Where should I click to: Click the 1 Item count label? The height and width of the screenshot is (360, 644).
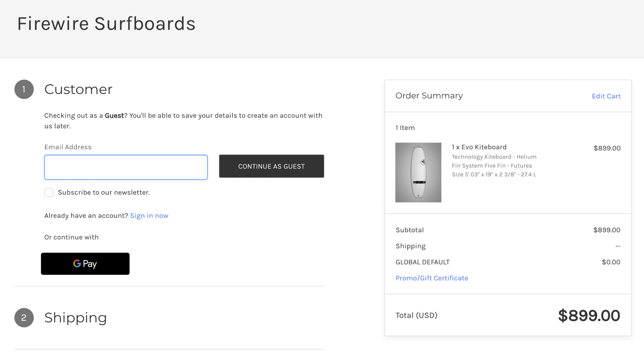tap(405, 128)
